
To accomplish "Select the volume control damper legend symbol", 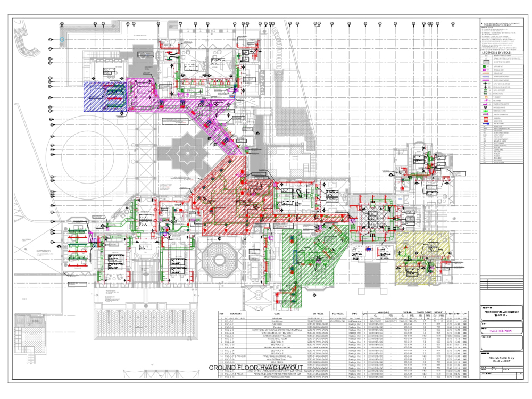I will (x=485, y=104).
